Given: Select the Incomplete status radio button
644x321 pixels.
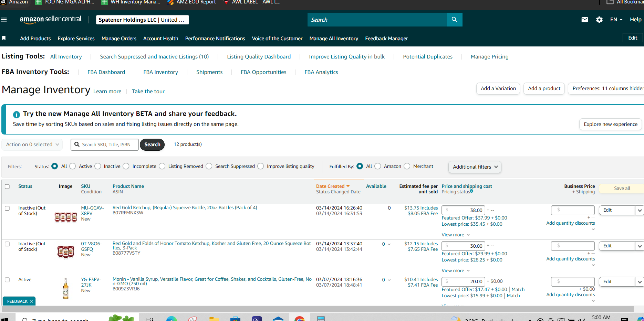Looking at the screenshot, I should click(x=126, y=166).
